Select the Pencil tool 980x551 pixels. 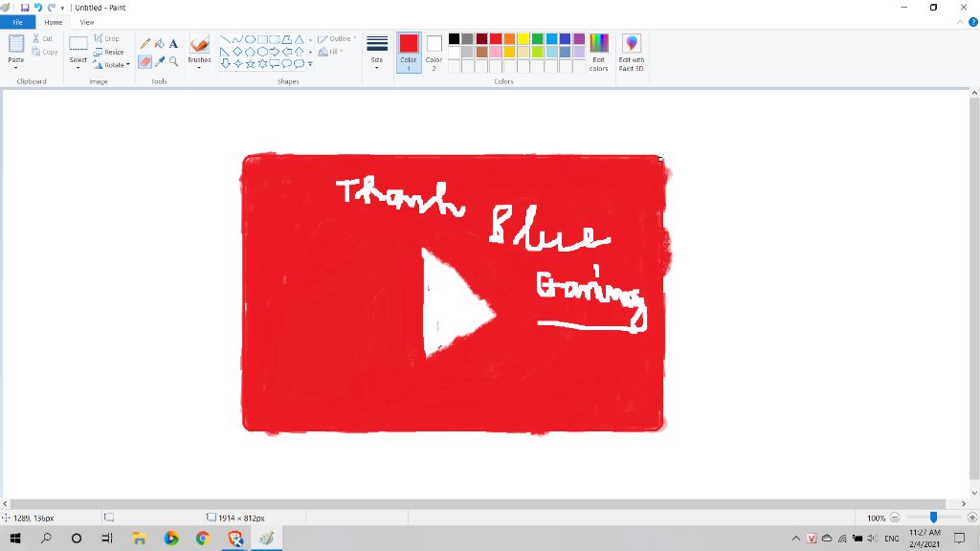[145, 44]
